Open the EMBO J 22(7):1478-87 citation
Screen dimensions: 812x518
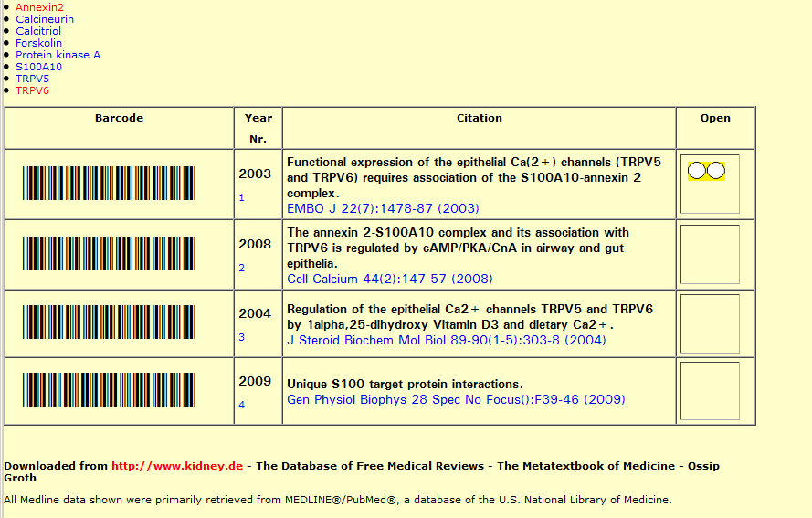pos(384,208)
